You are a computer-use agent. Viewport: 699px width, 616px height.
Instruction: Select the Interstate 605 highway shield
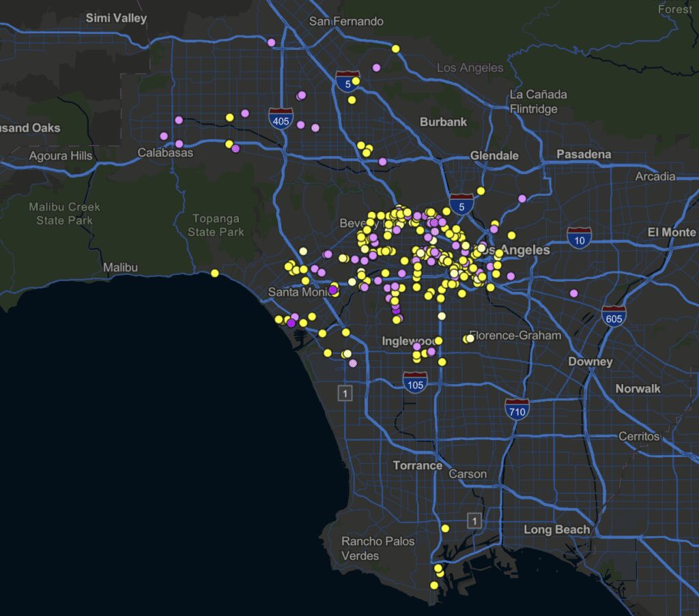pyautogui.click(x=614, y=316)
